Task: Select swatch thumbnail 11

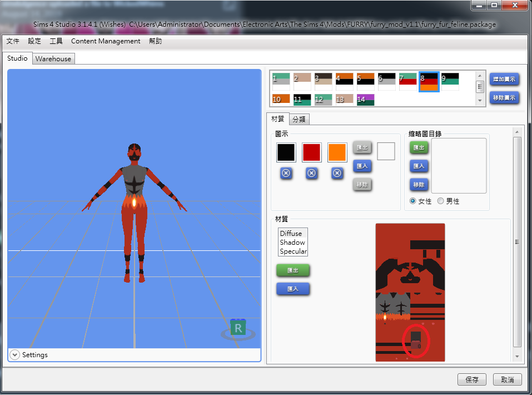Action: pos(302,100)
